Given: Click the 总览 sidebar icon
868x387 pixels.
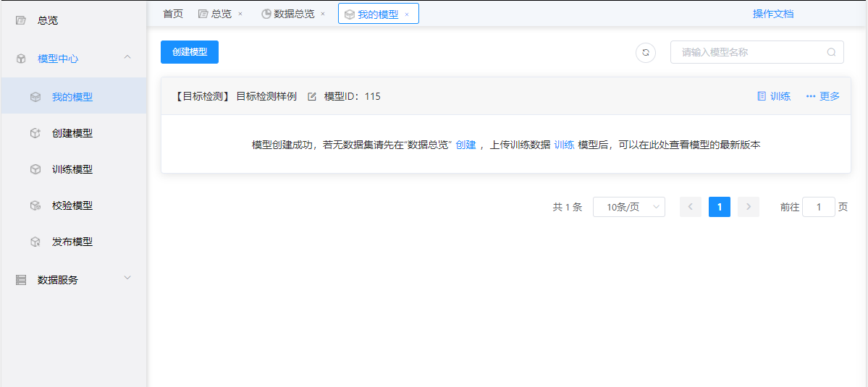Looking at the screenshot, I should 21,21.
